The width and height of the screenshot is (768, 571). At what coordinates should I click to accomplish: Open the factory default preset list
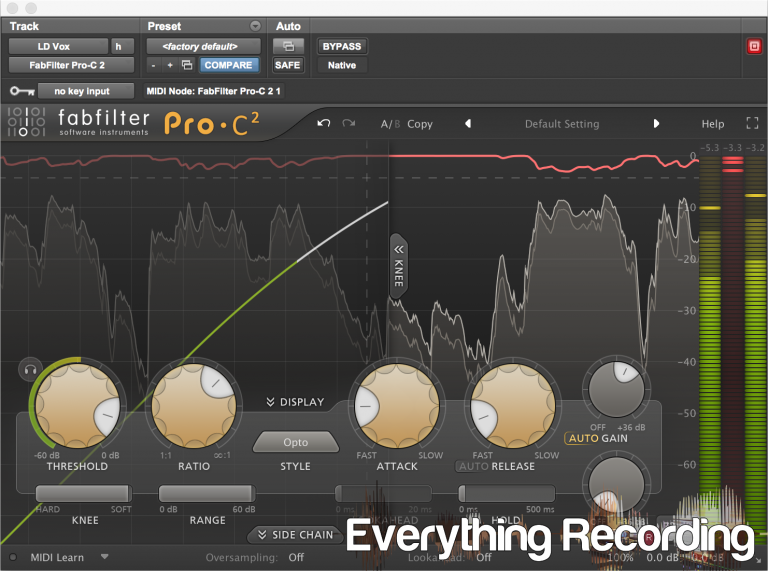coord(203,47)
